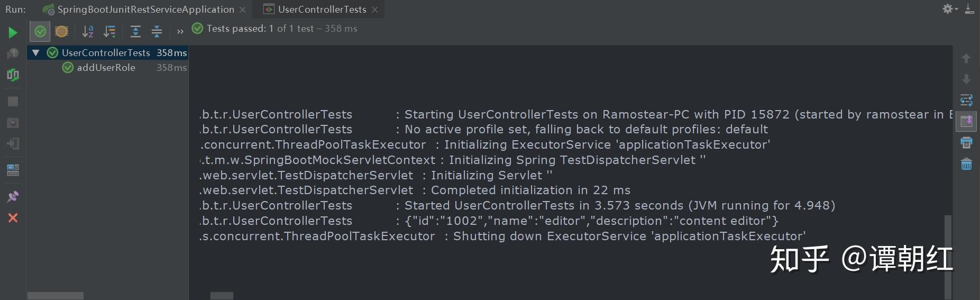
Task: Select the addUserRole test result
Action: point(106,68)
